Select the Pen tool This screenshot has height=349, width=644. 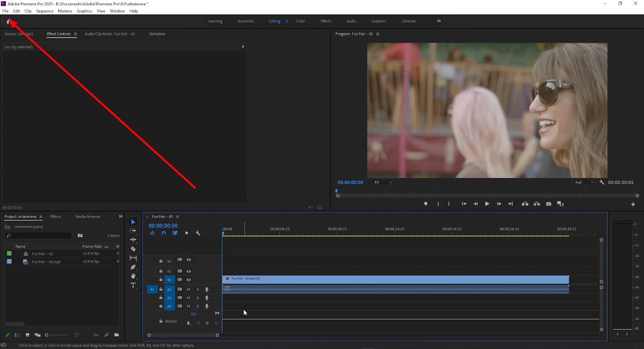pos(133,267)
